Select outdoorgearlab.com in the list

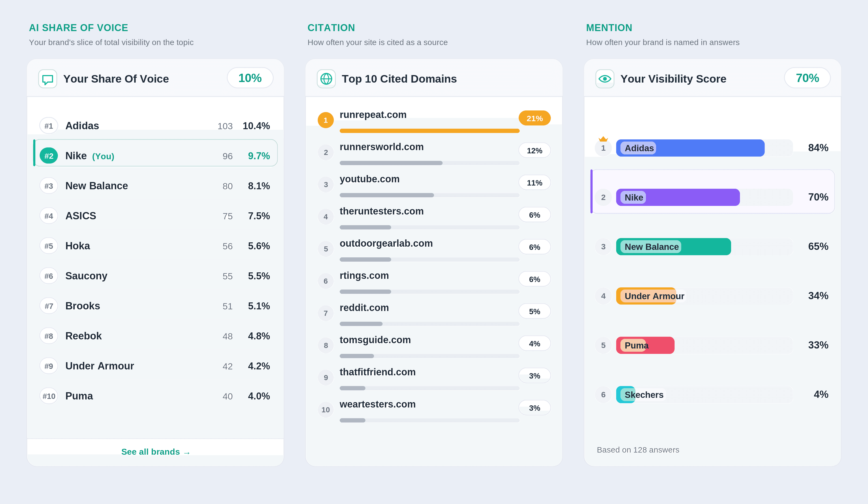386,243
